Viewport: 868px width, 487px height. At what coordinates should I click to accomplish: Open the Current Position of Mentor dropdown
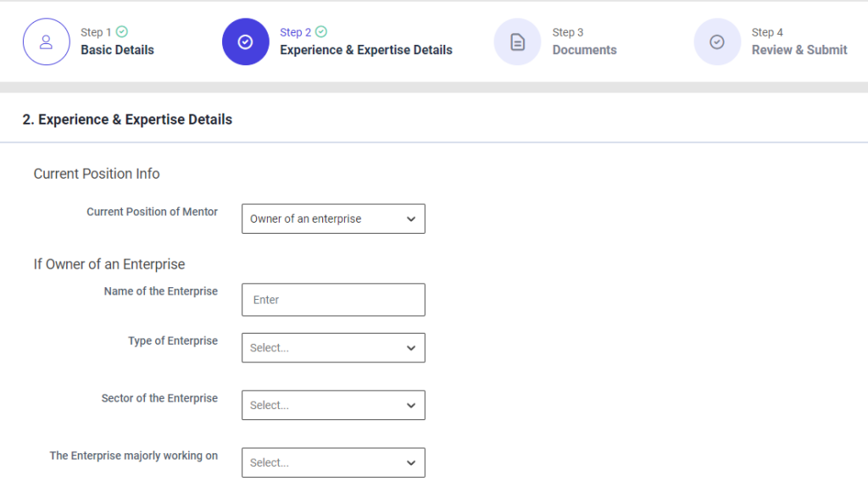[333, 219]
